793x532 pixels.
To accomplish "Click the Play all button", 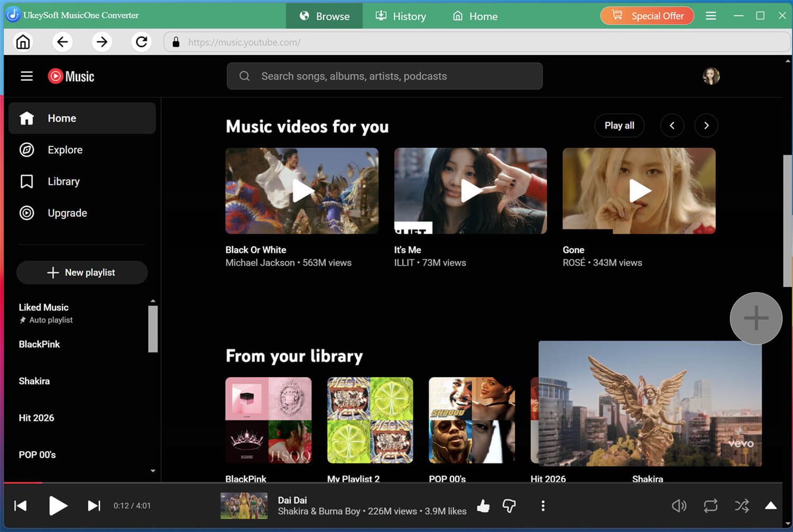I will [x=619, y=125].
